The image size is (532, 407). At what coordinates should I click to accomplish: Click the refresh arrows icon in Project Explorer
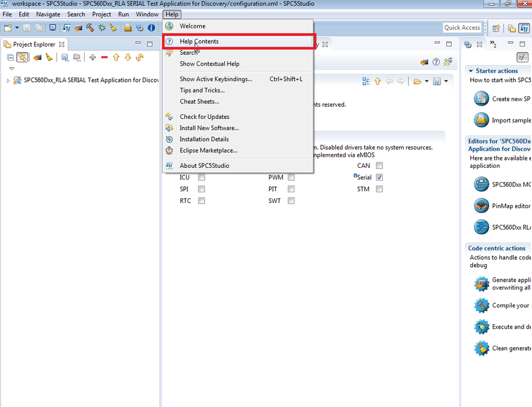140,58
